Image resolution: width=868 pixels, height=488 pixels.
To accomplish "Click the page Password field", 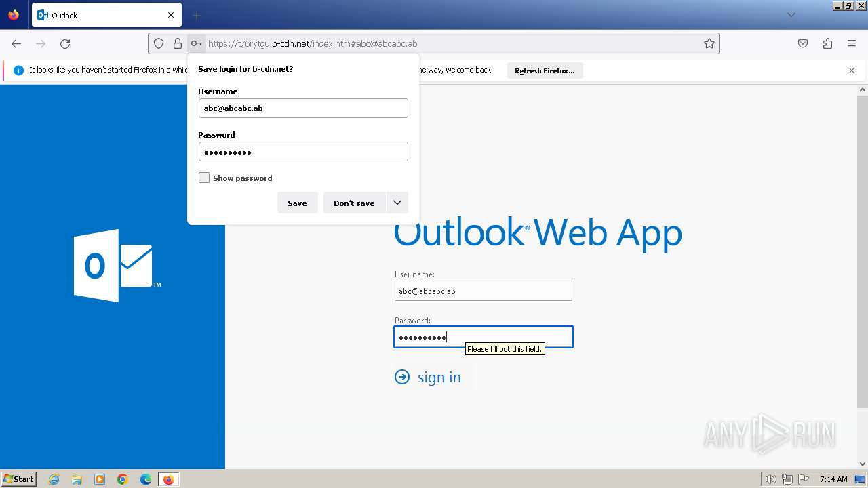I will coord(484,337).
